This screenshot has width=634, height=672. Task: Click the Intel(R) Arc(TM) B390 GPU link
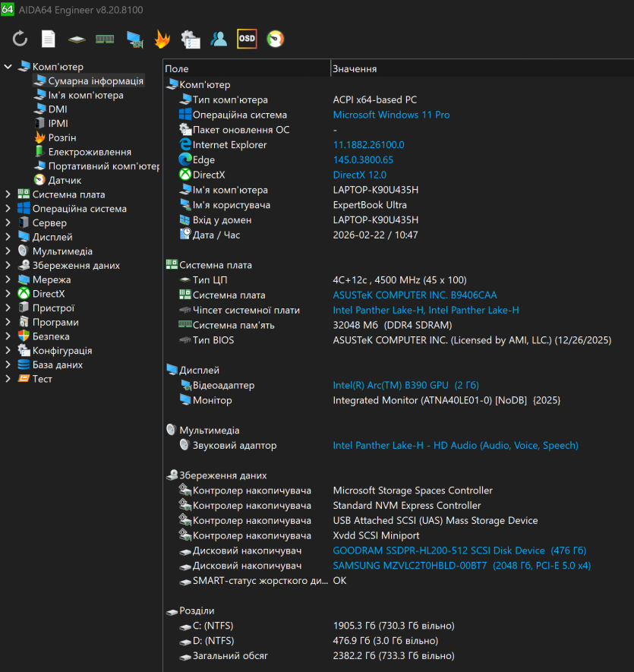pyautogui.click(x=405, y=385)
